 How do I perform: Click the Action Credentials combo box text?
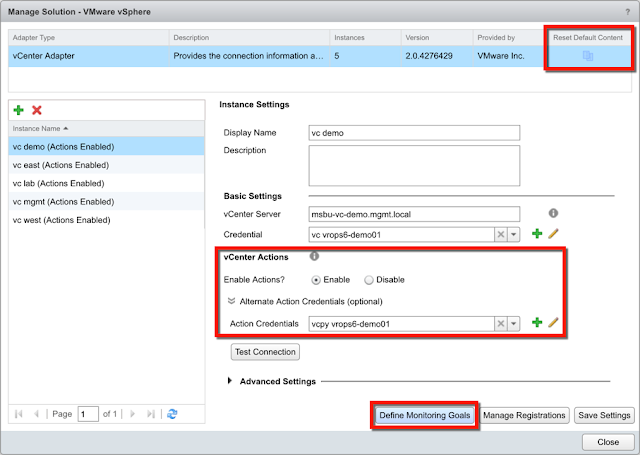coord(402,324)
